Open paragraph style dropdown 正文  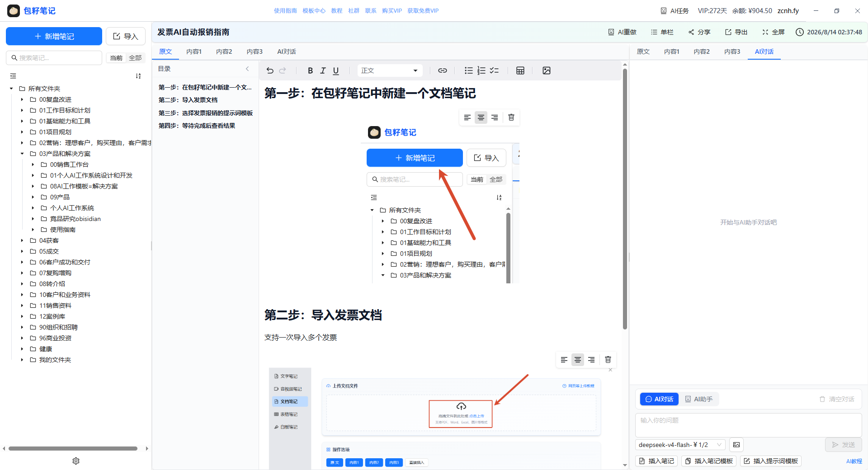pos(390,70)
